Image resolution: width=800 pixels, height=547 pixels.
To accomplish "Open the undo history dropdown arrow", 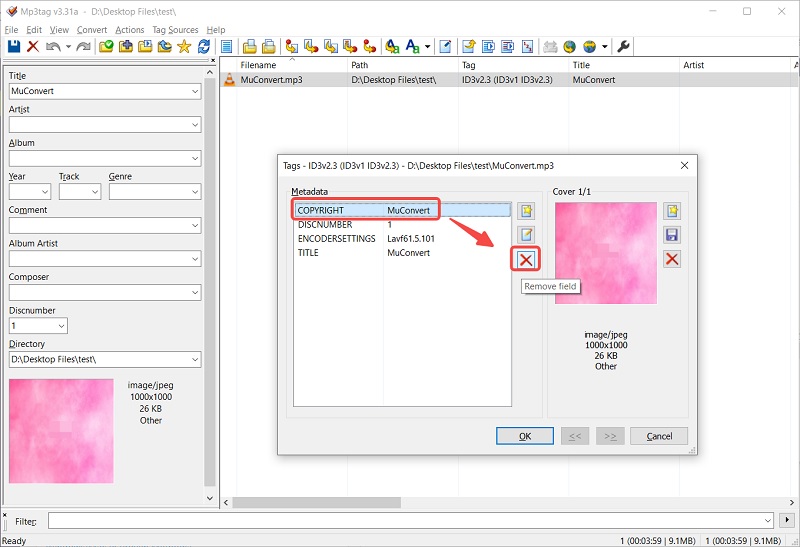I will coord(68,46).
